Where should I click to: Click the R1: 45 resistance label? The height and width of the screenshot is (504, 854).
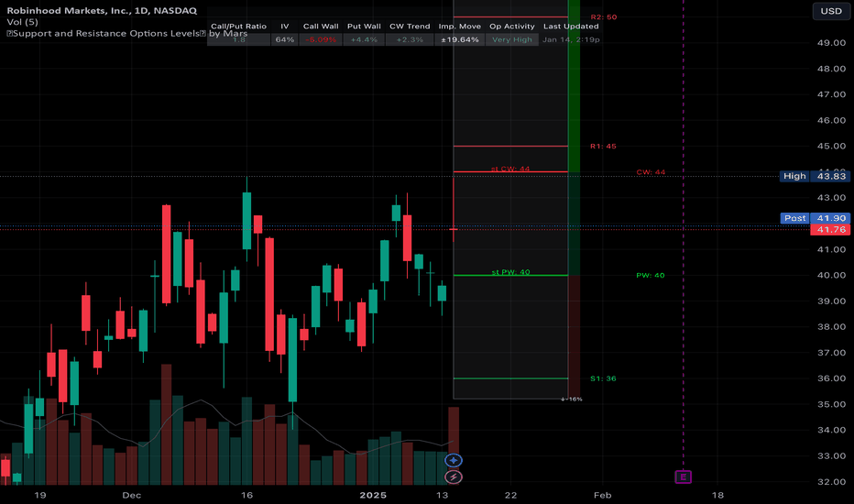[603, 146]
